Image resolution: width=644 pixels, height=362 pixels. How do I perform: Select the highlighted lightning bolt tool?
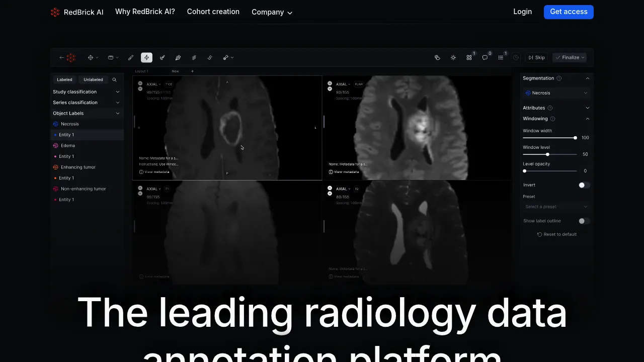point(146,58)
